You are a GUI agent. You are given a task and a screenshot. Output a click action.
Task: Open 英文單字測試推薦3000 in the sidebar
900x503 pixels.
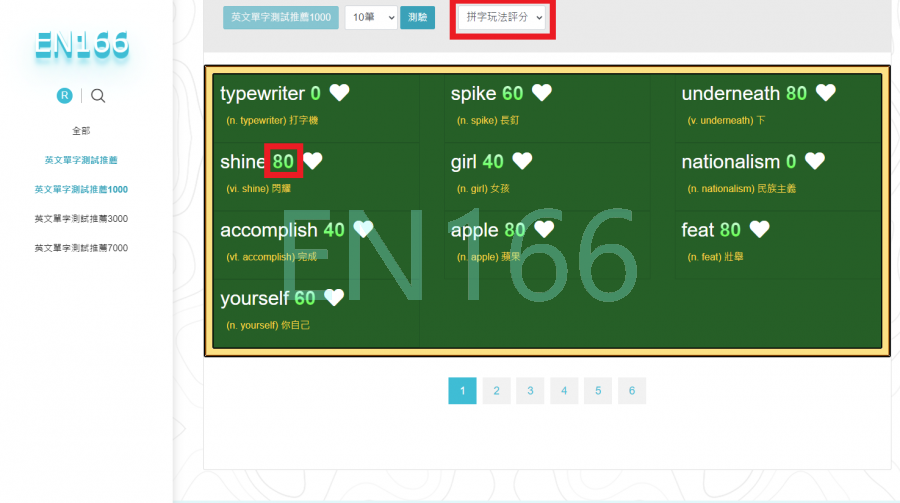tap(81, 218)
